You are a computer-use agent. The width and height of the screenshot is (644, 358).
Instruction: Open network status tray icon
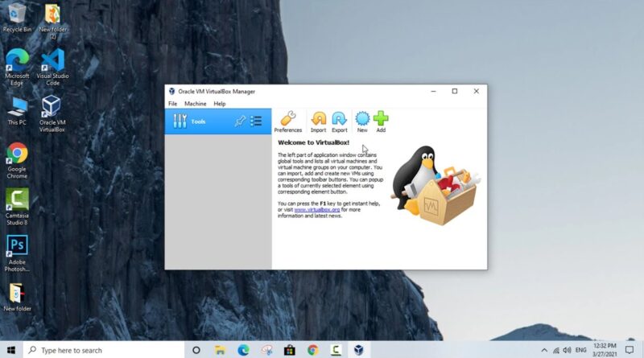click(x=556, y=350)
